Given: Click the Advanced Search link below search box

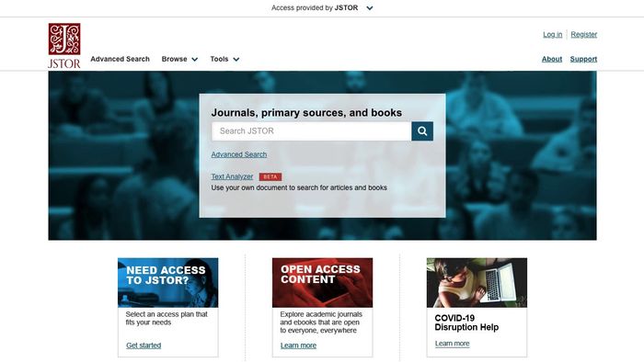Looking at the screenshot, I should tap(239, 154).
